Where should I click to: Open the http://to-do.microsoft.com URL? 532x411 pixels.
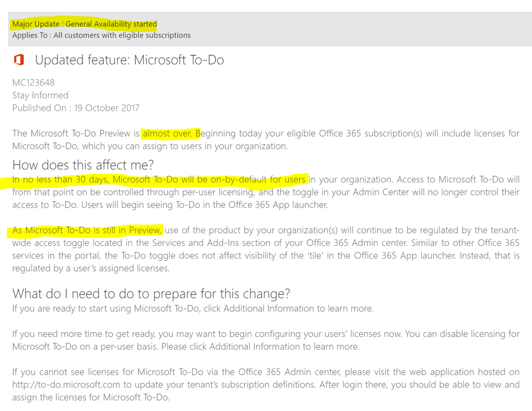pos(66,384)
